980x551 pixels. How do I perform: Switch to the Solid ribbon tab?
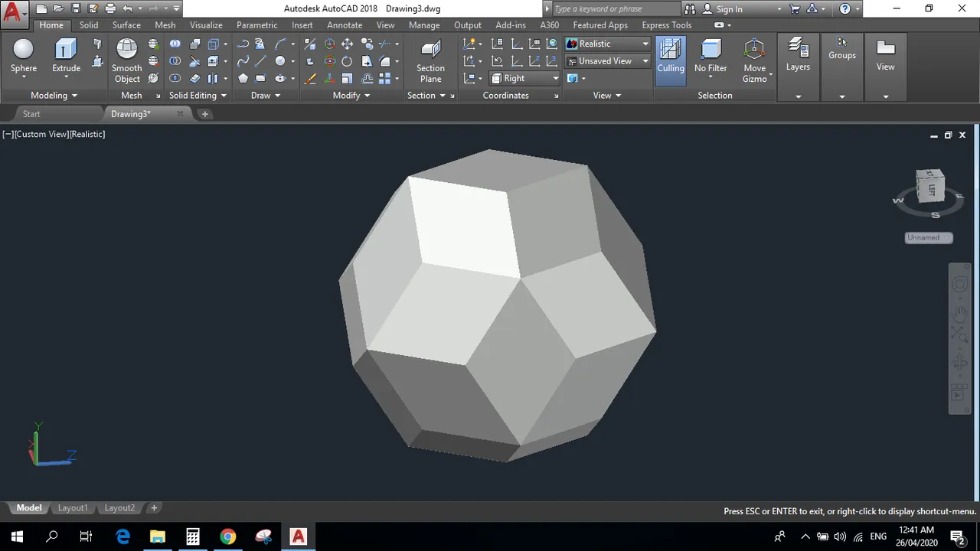(x=89, y=25)
